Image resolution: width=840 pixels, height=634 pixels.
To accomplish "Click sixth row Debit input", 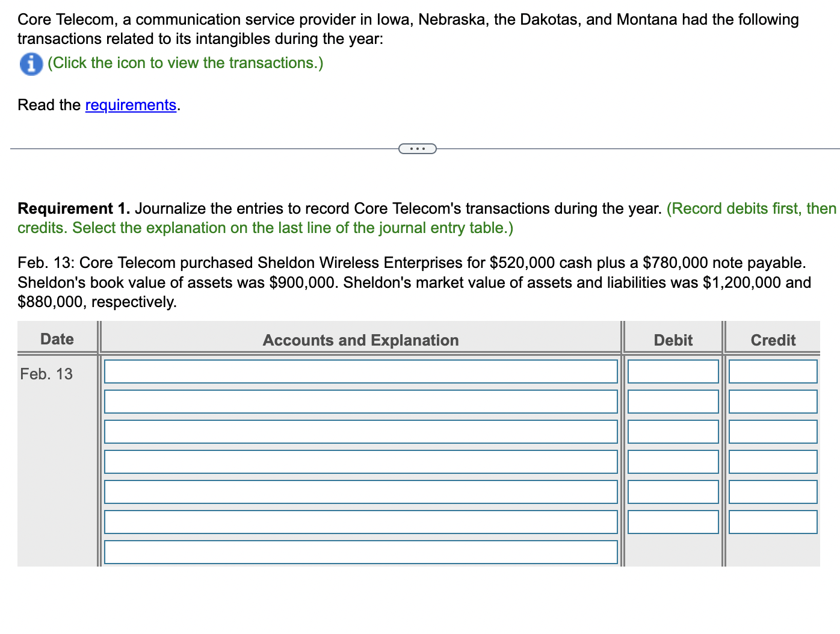I will 673,521.
